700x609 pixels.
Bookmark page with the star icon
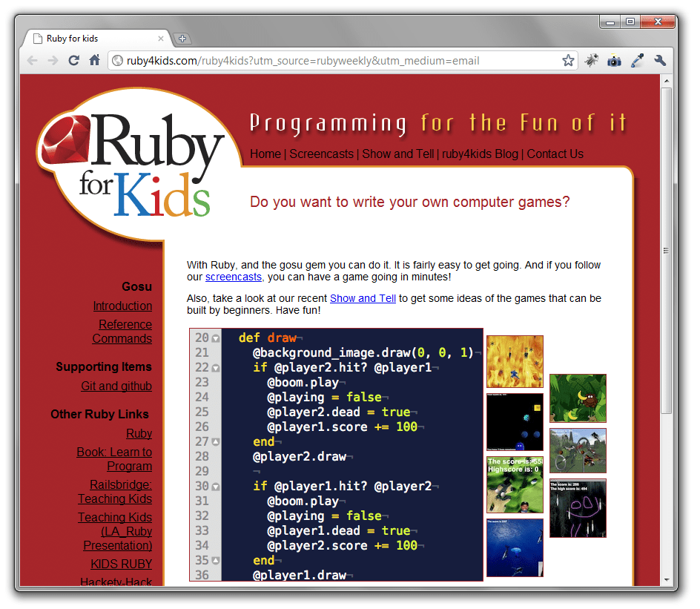click(568, 60)
